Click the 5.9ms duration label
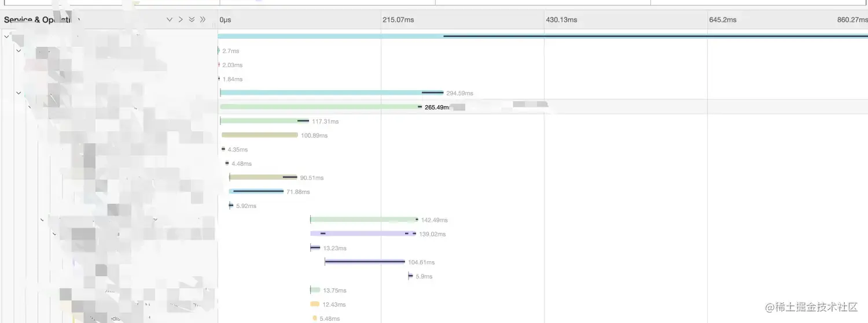This screenshot has width=868, height=323. 424,277
